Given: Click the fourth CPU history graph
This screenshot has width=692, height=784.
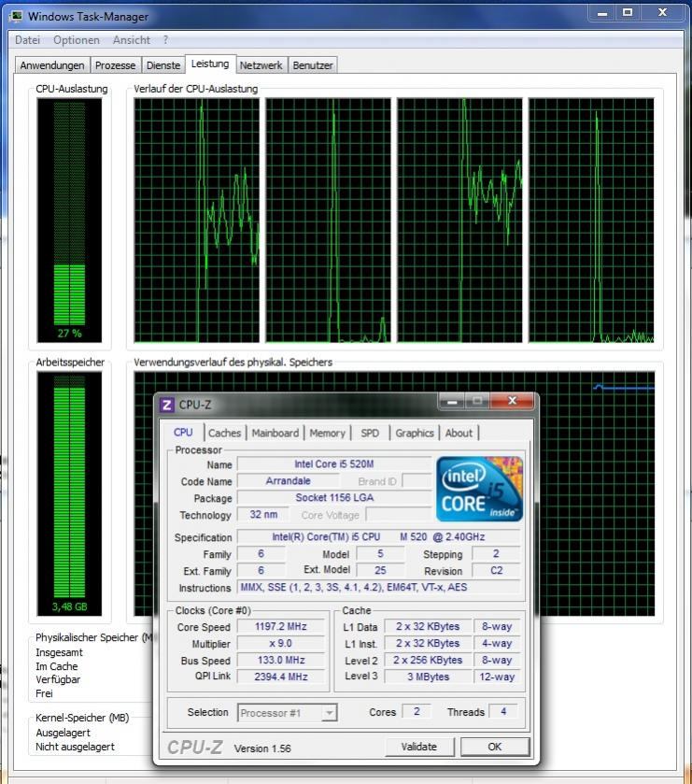Looking at the screenshot, I should (x=591, y=220).
